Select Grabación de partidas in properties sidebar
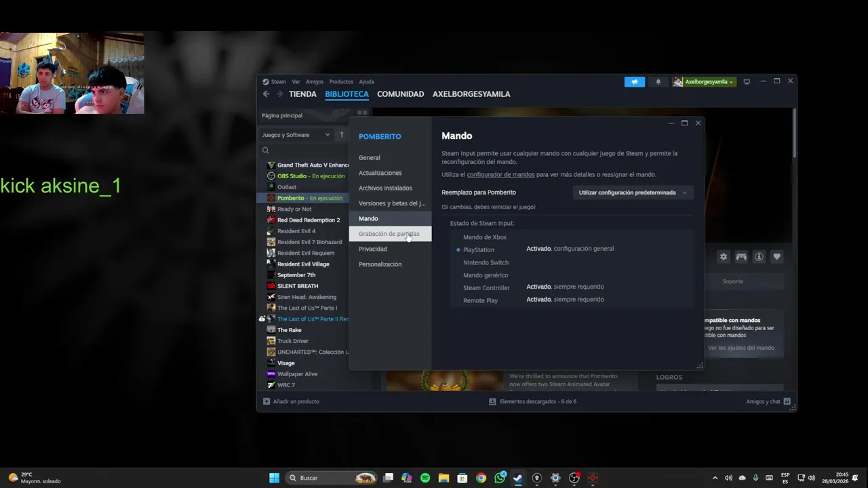 point(390,234)
